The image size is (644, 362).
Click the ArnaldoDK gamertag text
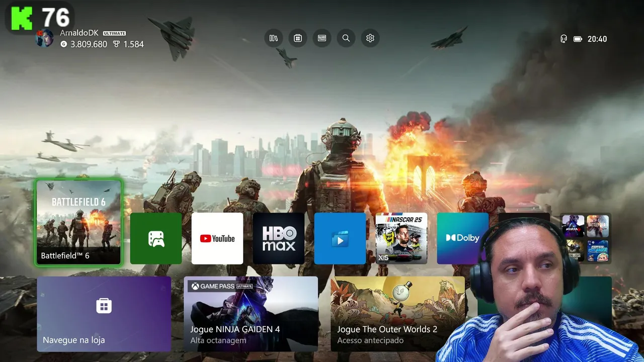point(80,33)
